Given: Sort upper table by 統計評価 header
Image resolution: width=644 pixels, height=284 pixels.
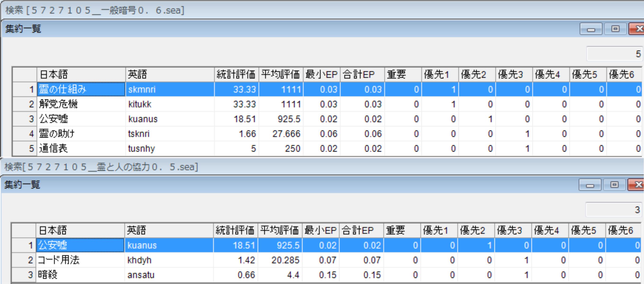Looking at the screenshot, I should [x=236, y=75].
